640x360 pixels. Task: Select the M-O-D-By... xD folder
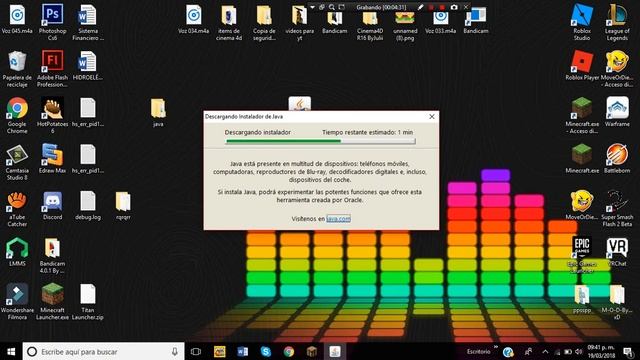[617, 302]
